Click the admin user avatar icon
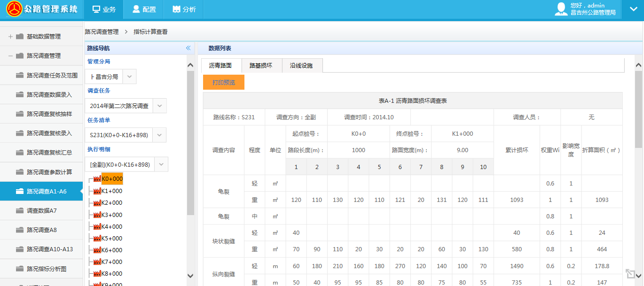The width and height of the screenshot is (644, 286). [561, 9]
